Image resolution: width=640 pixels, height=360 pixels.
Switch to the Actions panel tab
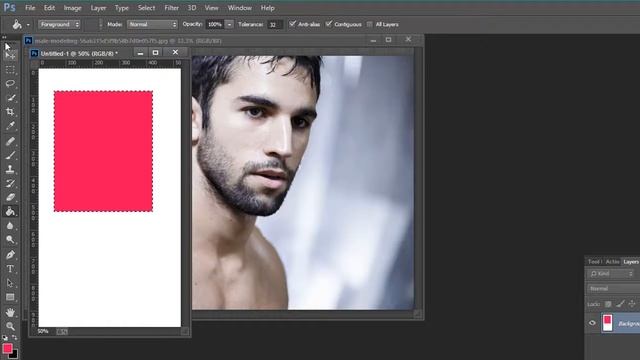[x=612, y=262]
